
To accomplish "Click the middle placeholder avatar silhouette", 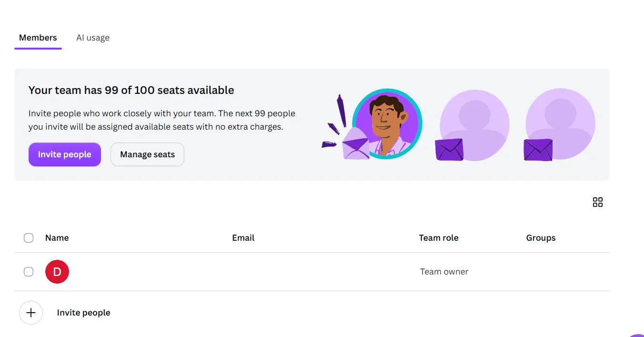I will 474,124.
